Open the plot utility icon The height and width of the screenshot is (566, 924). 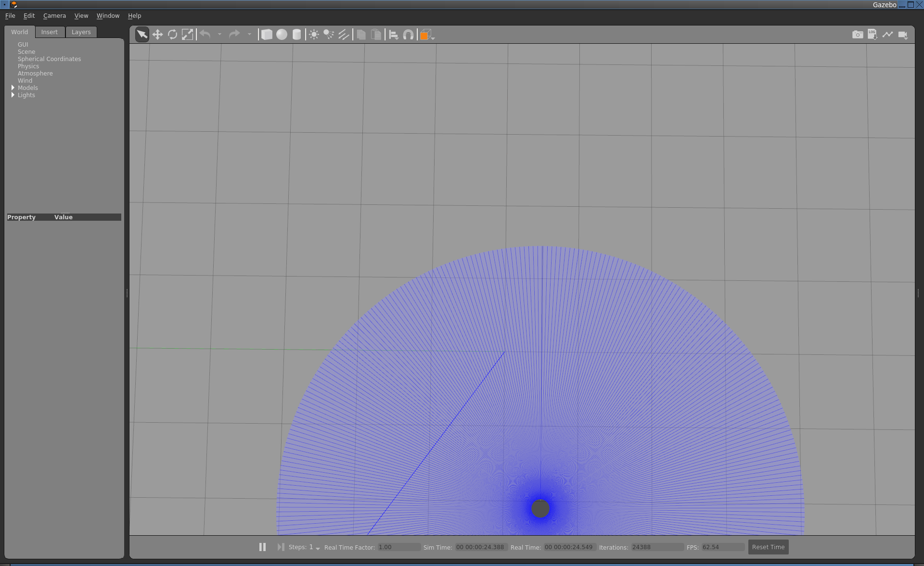pos(888,34)
